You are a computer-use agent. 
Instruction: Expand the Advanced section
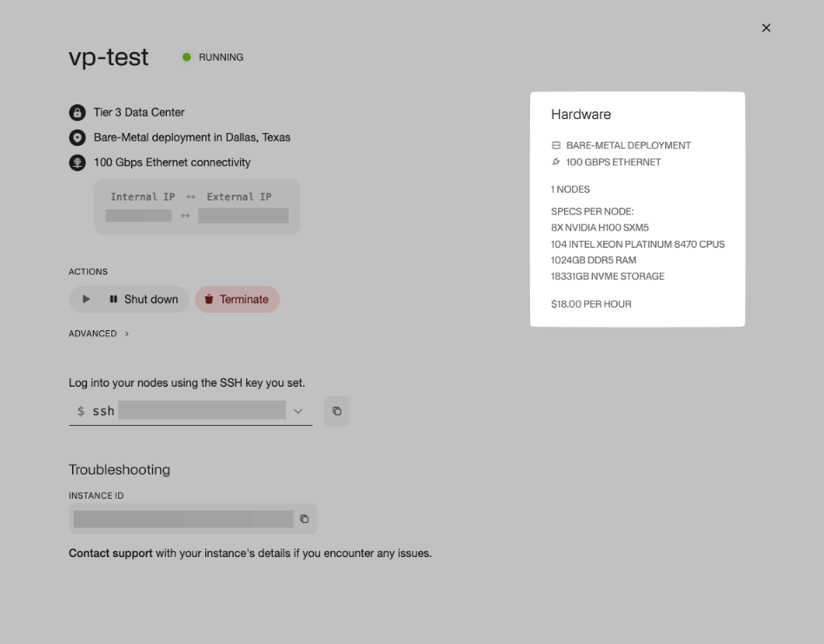click(98, 334)
